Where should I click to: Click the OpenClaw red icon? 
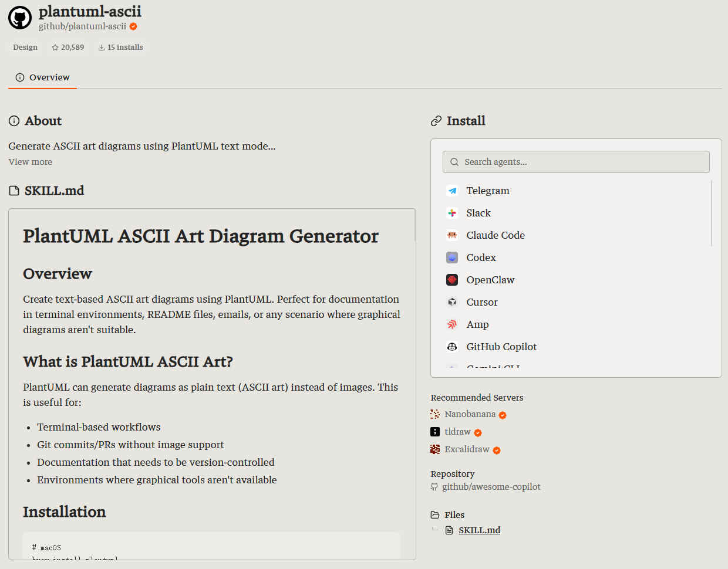pyautogui.click(x=452, y=280)
